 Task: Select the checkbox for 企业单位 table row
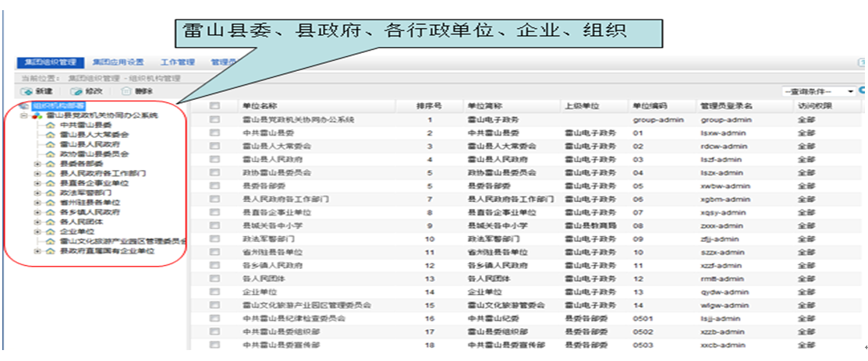[214, 292]
